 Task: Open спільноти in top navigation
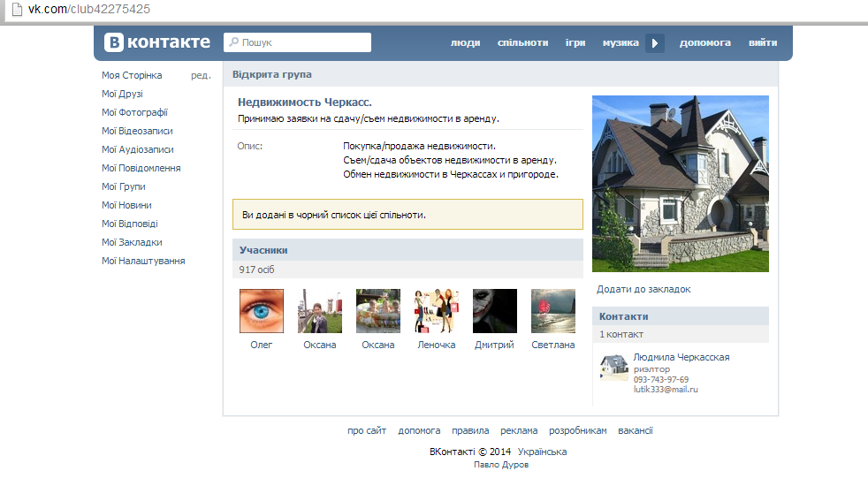[x=522, y=42]
